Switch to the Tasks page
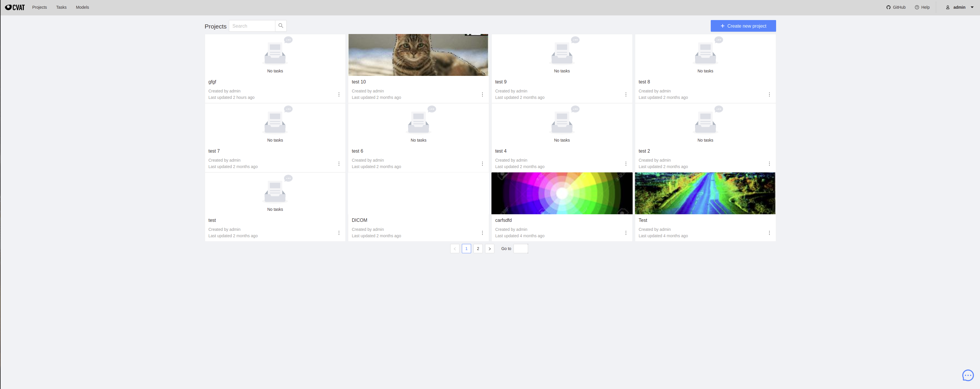The width and height of the screenshot is (980, 389). (x=61, y=7)
